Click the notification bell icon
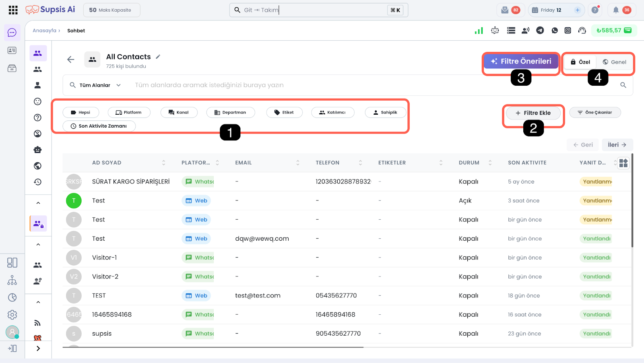The width and height of the screenshot is (644, 363). click(x=616, y=10)
